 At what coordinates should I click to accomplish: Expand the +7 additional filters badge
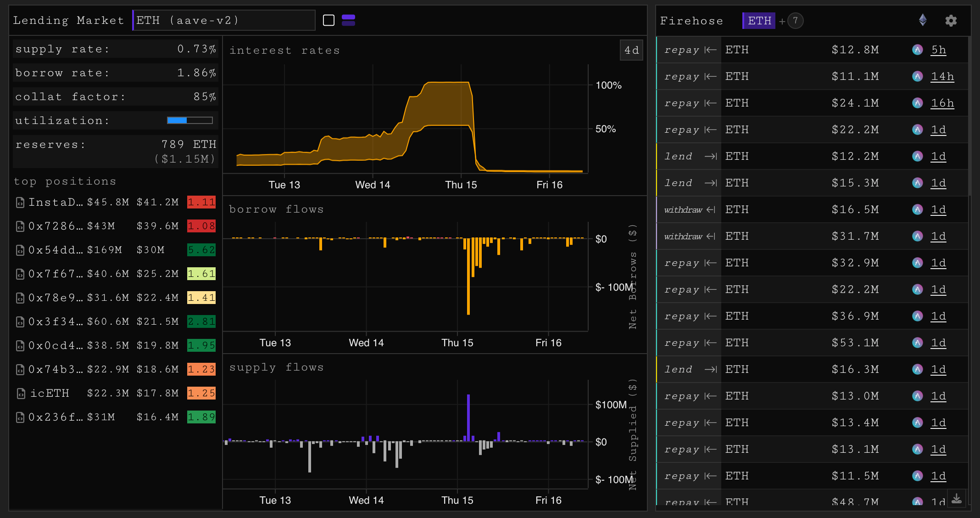795,21
